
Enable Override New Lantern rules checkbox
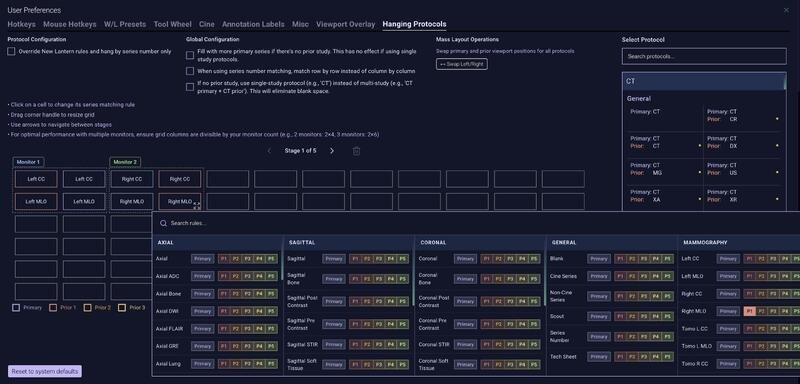point(11,52)
